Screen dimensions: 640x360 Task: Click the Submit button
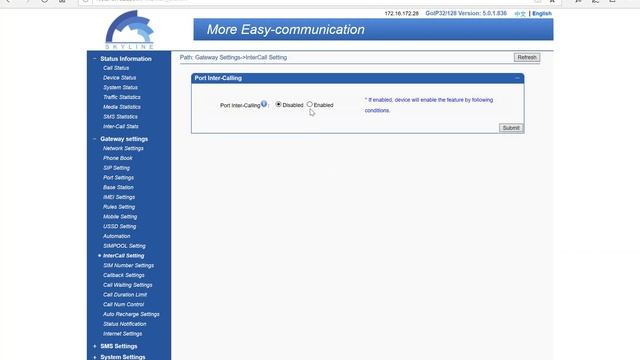(511, 128)
